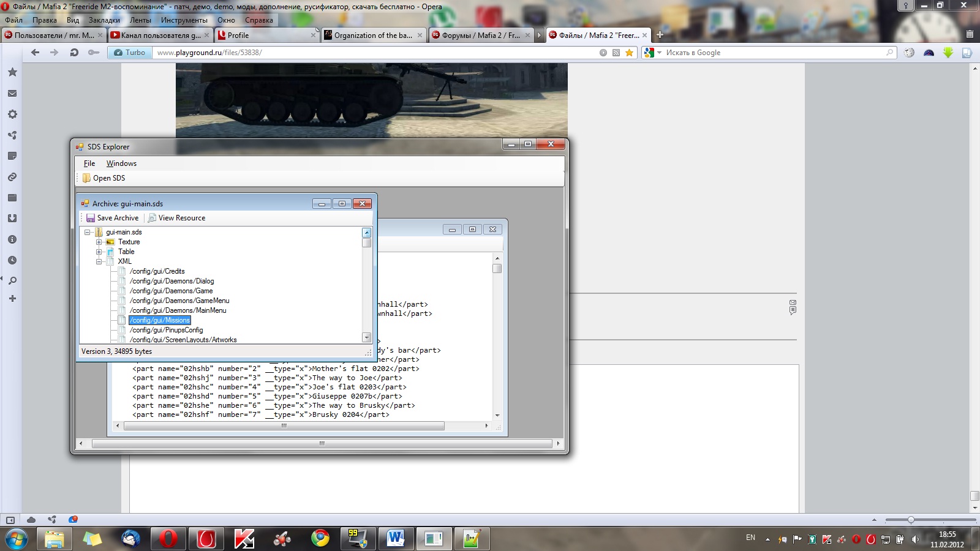Screen dimensions: 980x551
Task: Collapse the gui-main.sds root node
Action: pyautogui.click(x=88, y=232)
